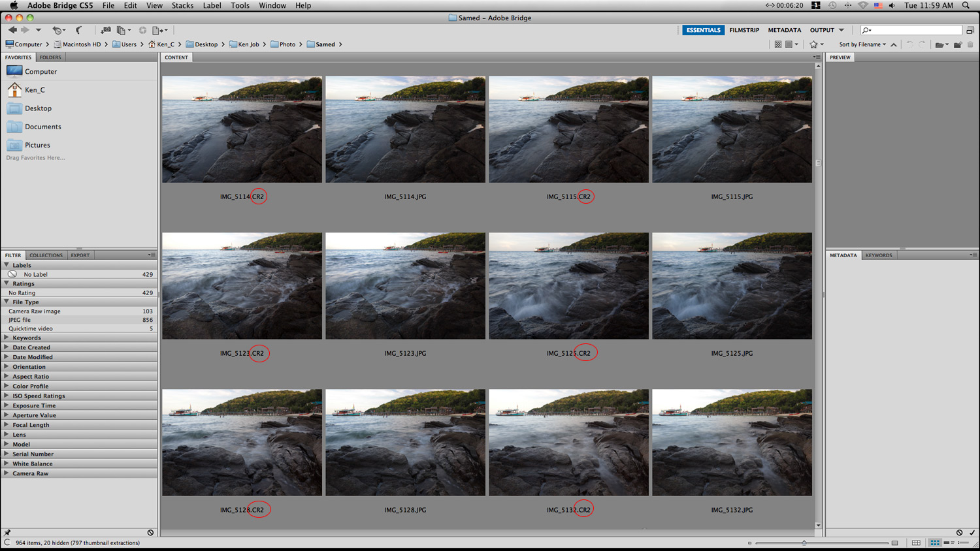The height and width of the screenshot is (551, 980).
Task: Open the Stacks menu
Action: click(x=182, y=5)
